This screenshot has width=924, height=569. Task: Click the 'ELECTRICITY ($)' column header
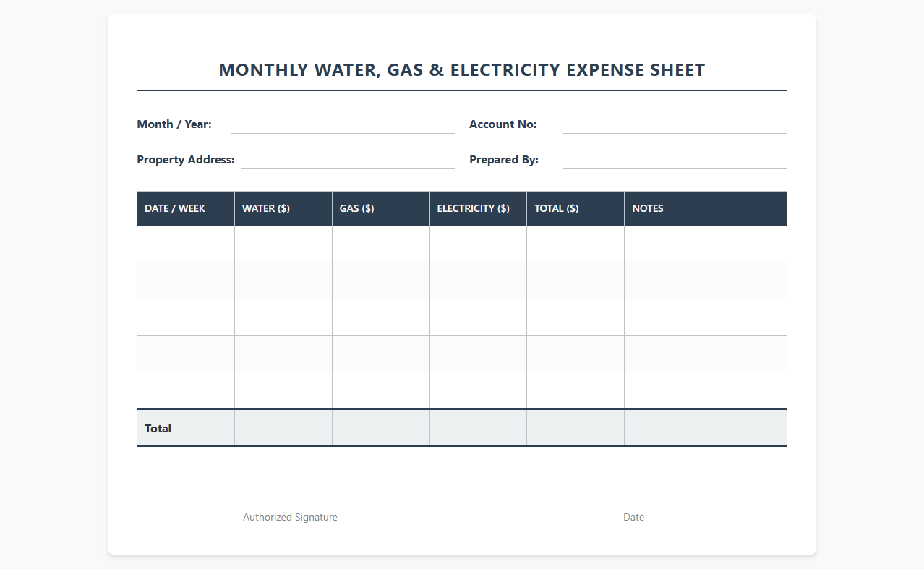478,208
